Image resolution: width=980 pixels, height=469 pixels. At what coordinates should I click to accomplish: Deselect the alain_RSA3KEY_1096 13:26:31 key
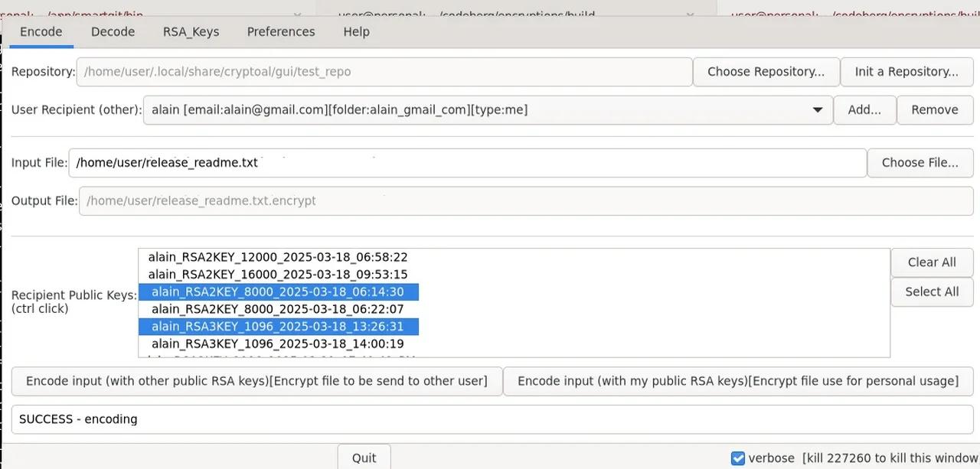[278, 327]
